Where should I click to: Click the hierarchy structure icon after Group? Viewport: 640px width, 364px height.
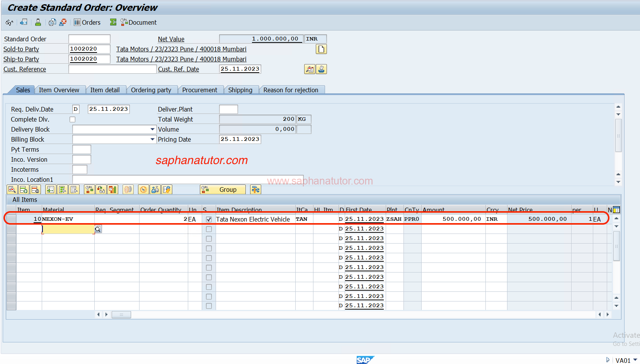[x=255, y=190]
